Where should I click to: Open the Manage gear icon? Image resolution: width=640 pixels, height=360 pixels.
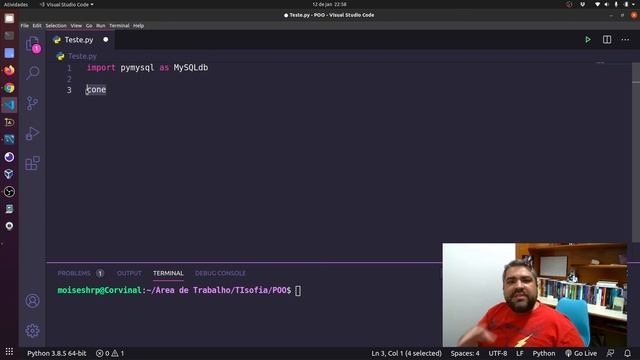point(32,330)
